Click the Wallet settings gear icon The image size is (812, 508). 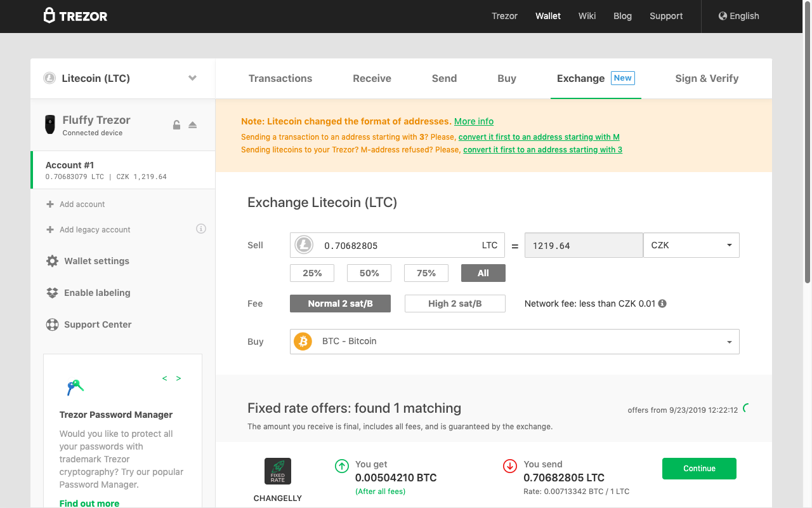[53, 261]
